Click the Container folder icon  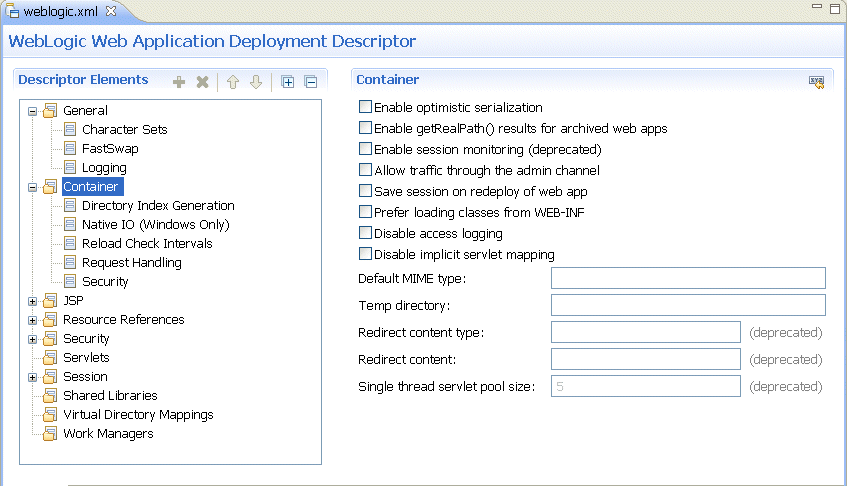(x=50, y=187)
